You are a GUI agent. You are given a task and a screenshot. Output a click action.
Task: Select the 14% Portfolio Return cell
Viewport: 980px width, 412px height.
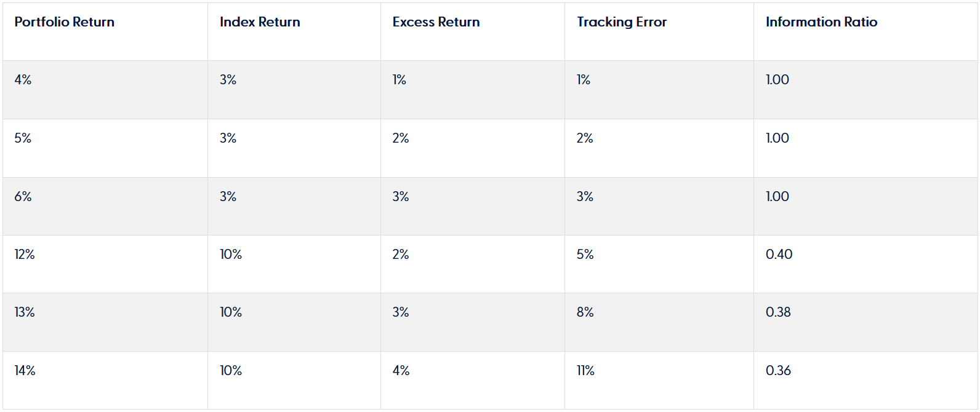pyautogui.click(x=25, y=371)
